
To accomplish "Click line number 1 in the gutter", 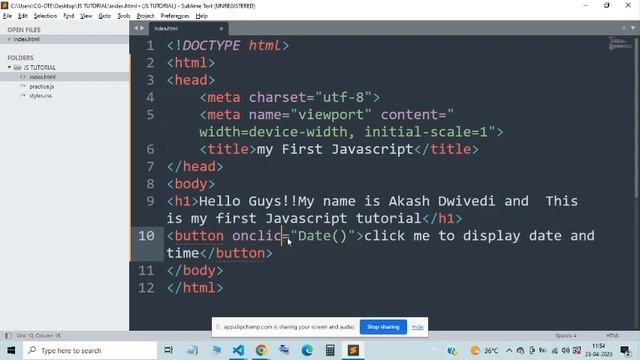I will (151, 46).
